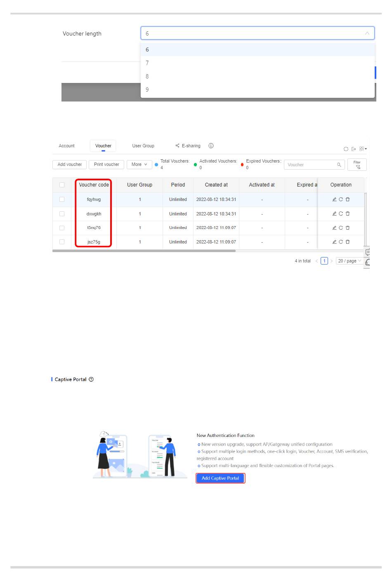392x581 pixels.
Task: Click into the Voucher search input field
Action: click(310, 165)
